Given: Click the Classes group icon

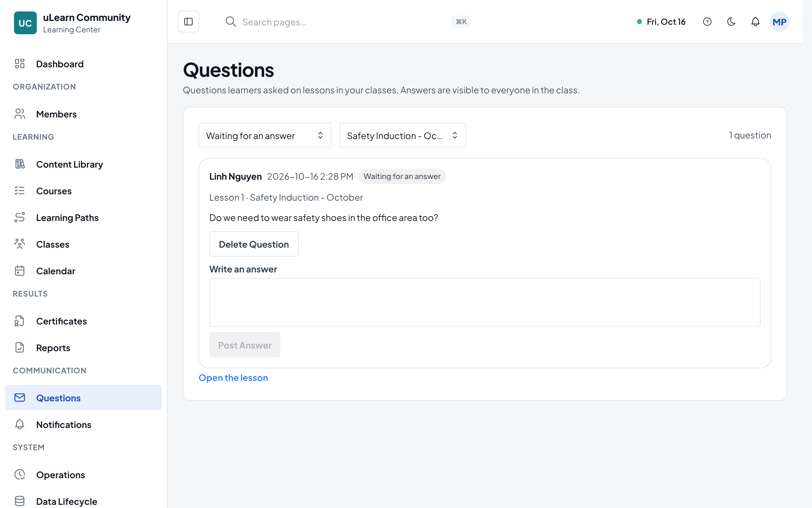Looking at the screenshot, I should point(19,244).
